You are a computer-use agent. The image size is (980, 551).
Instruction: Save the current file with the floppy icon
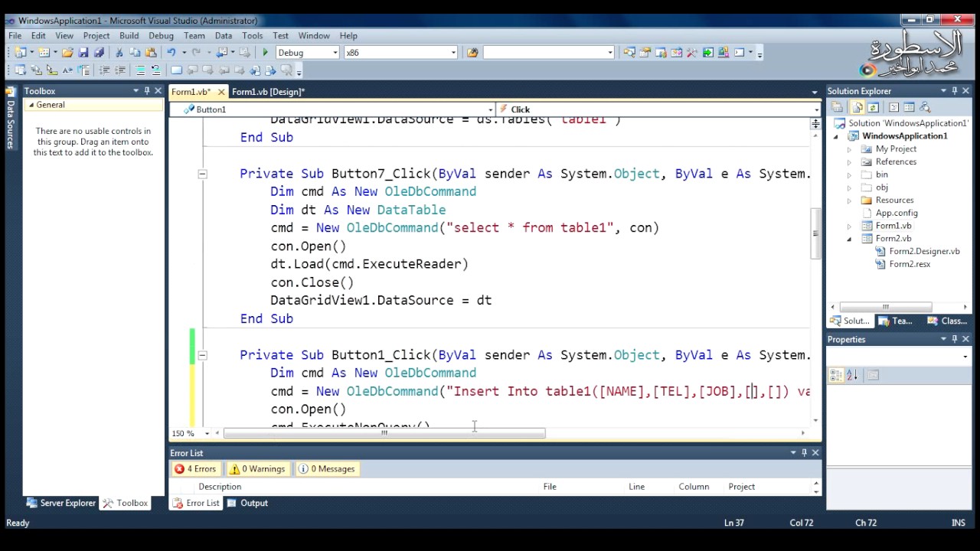point(83,53)
